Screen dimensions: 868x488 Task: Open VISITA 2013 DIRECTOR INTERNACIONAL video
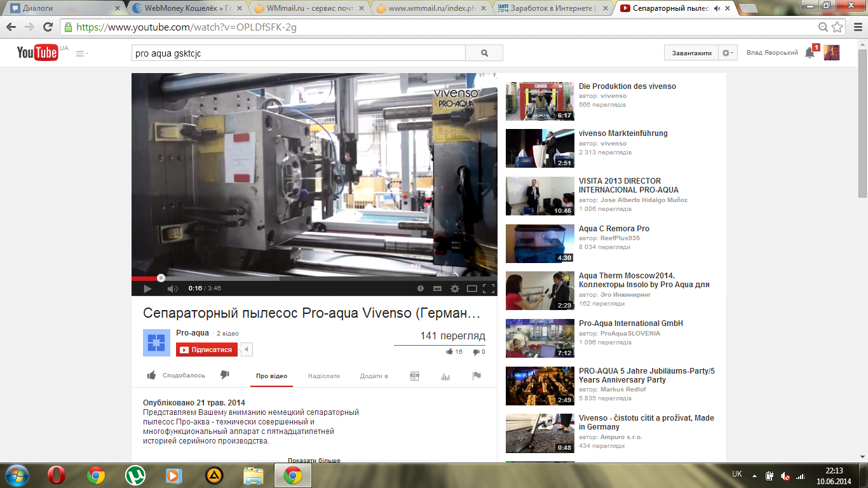[x=628, y=186]
